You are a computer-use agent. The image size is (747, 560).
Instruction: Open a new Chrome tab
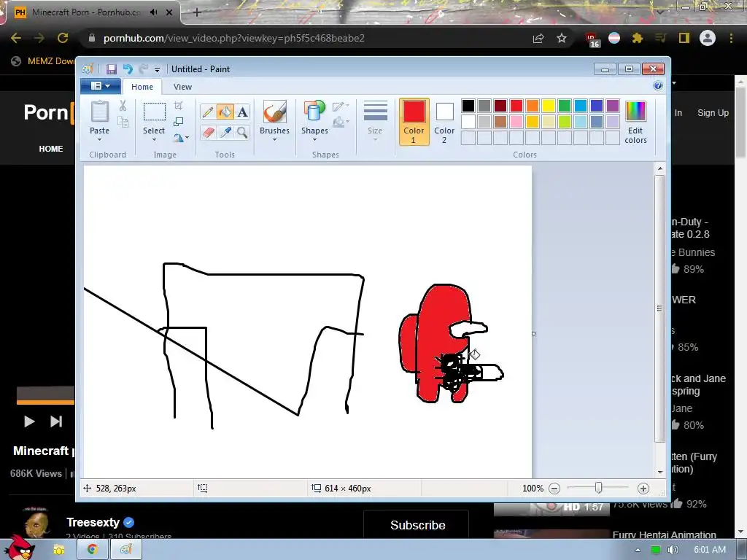coord(197,13)
